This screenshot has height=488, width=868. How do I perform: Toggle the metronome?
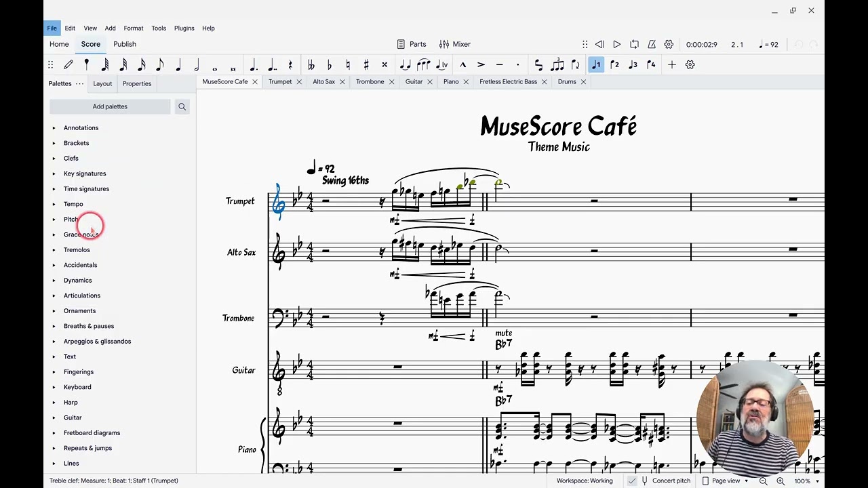(x=652, y=44)
